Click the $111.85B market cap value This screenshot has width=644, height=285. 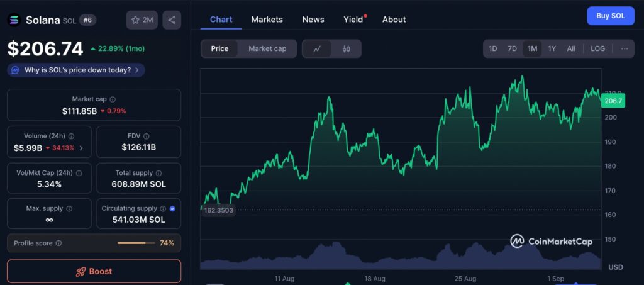pos(80,111)
